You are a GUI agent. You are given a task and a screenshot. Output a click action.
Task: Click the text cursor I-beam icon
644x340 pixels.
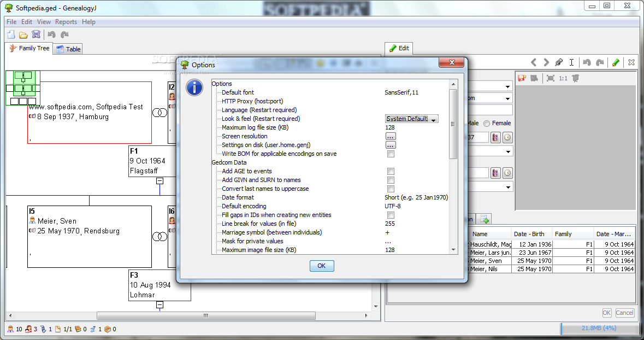571,62
